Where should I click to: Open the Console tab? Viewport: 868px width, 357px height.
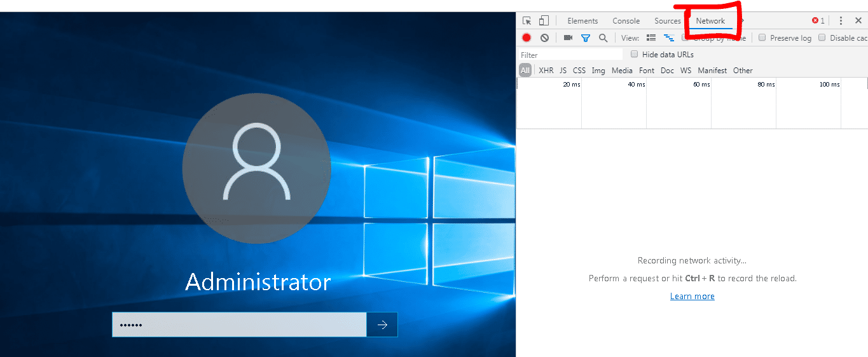(626, 21)
